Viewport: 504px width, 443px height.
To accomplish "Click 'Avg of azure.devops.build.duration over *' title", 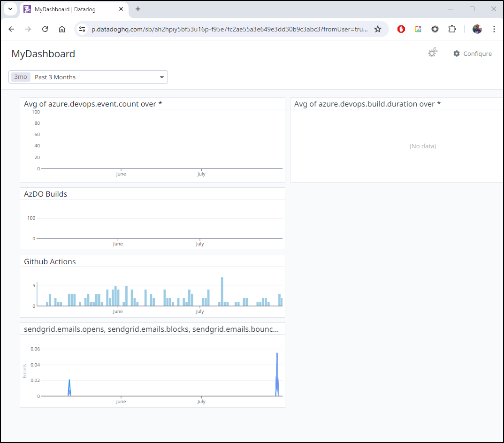I will 367,104.
